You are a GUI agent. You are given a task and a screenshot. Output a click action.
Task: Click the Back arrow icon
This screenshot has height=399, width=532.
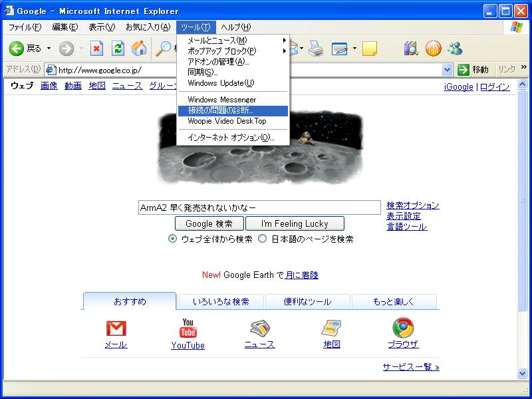pos(16,49)
